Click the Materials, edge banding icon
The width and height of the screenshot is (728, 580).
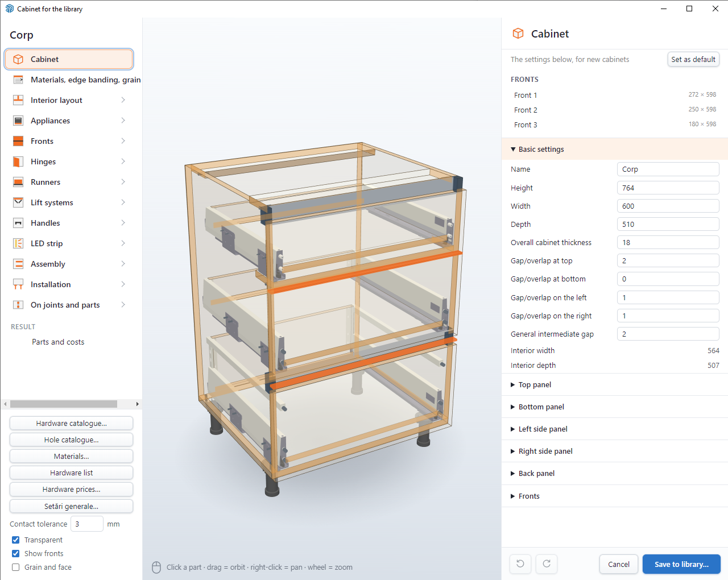(18, 80)
